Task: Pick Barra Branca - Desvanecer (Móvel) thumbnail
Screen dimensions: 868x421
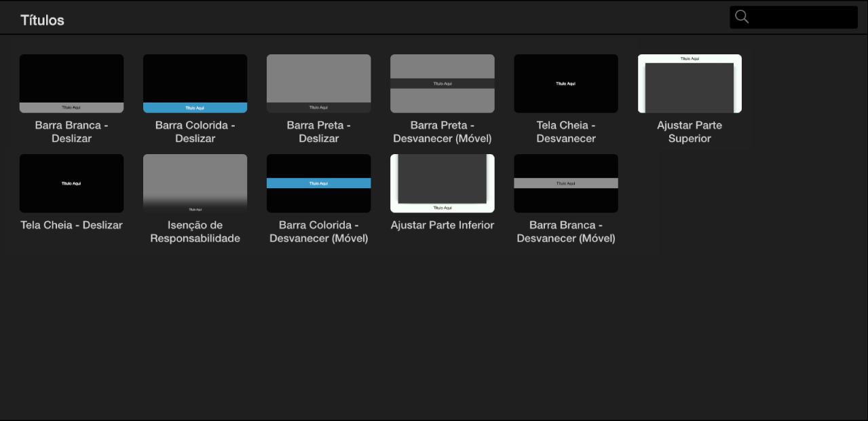Action: [566, 183]
